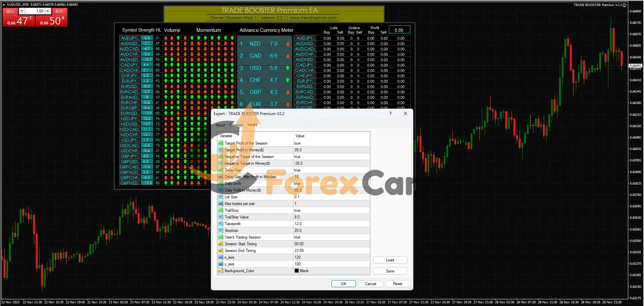The image size is (644, 306).
Task: Click GBPNZD. in the Symbol Strength list
Action: pos(129,183)
